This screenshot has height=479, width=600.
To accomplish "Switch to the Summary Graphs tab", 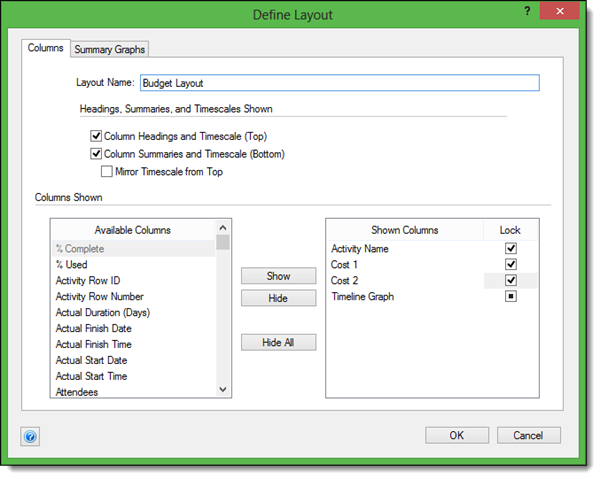I will pyautogui.click(x=110, y=49).
